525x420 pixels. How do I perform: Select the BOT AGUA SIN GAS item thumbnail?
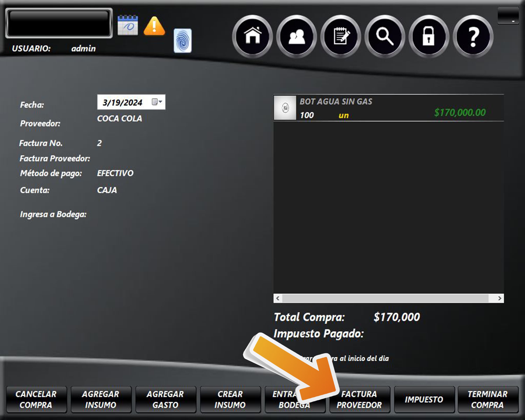pos(285,108)
